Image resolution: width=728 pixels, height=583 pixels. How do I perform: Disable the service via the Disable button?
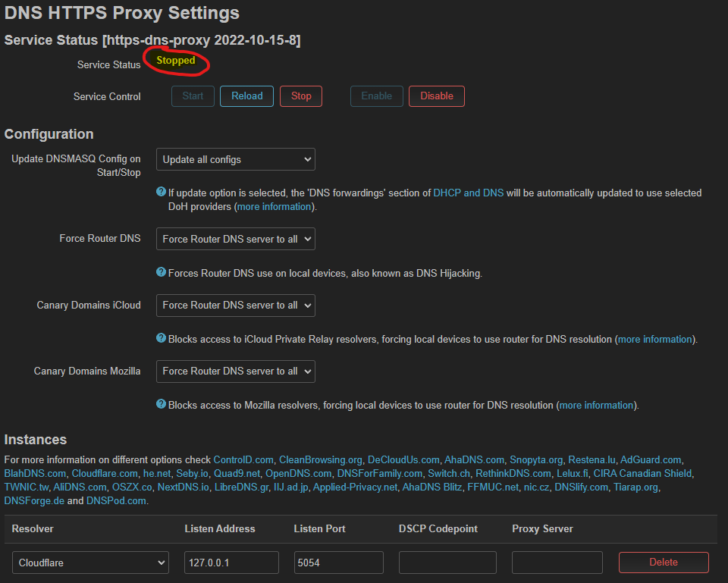coord(437,96)
